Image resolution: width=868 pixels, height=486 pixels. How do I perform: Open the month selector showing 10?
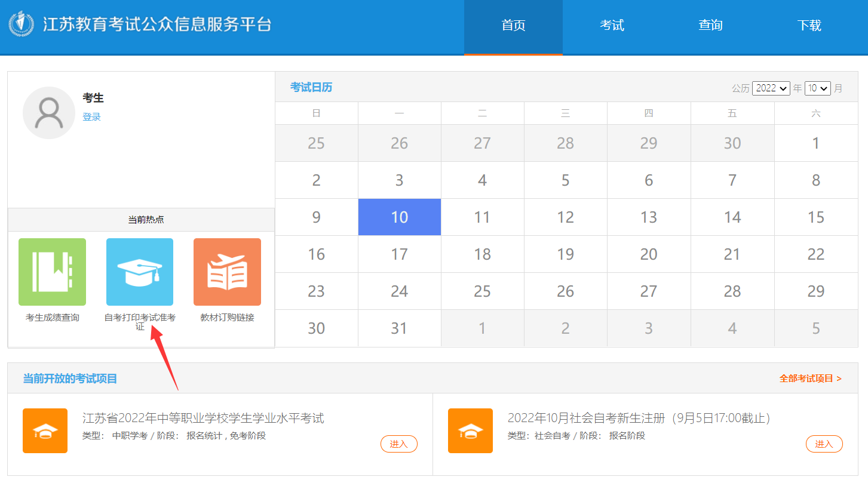[x=818, y=88]
